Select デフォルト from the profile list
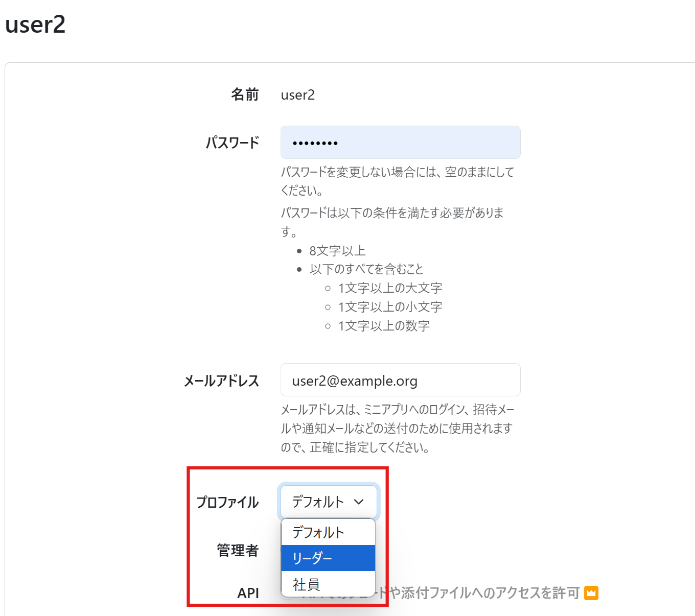 point(328,532)
